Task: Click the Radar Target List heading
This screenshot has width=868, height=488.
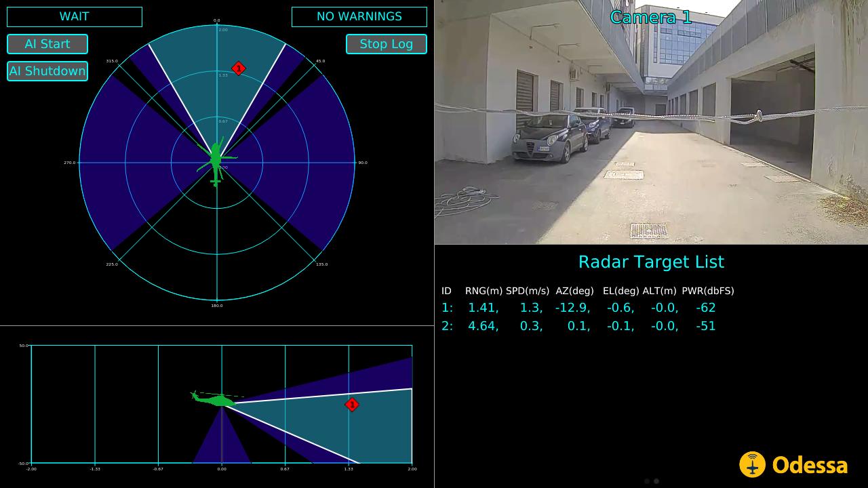Action: click(x=650, y=262)
